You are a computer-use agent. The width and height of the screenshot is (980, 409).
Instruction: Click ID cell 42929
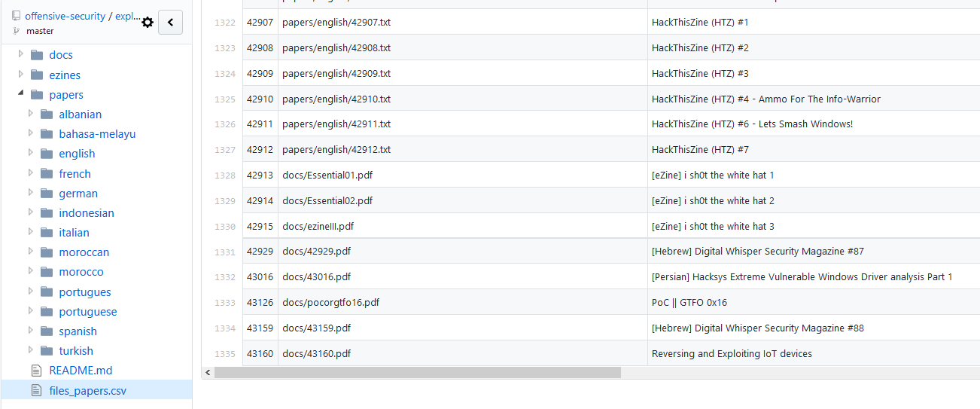tap(260, 252)
